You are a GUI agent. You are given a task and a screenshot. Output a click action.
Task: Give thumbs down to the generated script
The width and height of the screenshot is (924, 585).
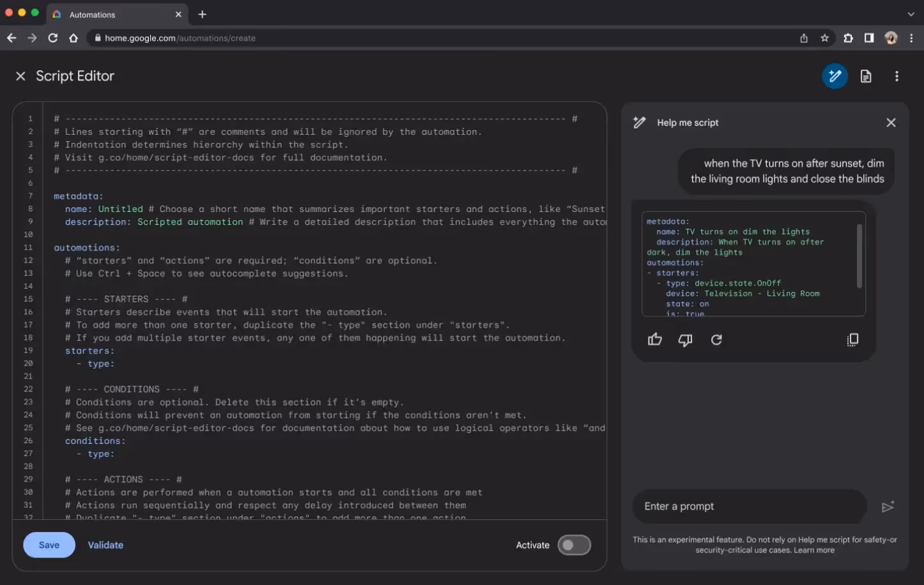pyautogui.click(x=685, y=340)
